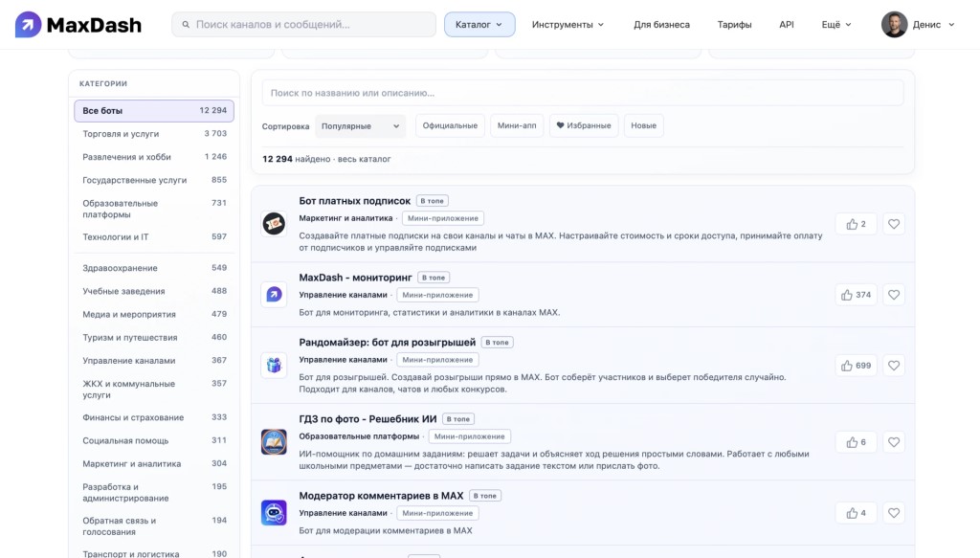Open the MaxDash - мониторинг bot icon
This screenshot has height=558, width=980.
pyautogui.click(x=274, y=294)
